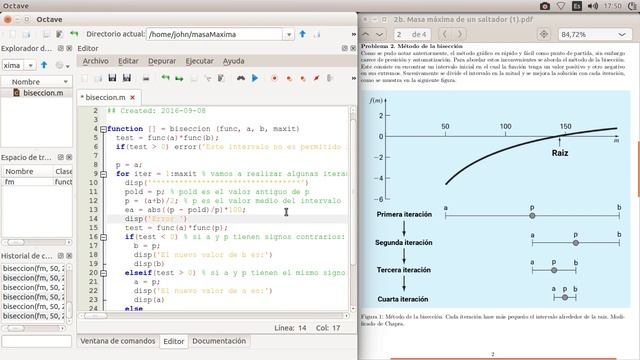Open Find and Replace using the binoculars icon
The image size is (640, 360).
pos(241,78)
